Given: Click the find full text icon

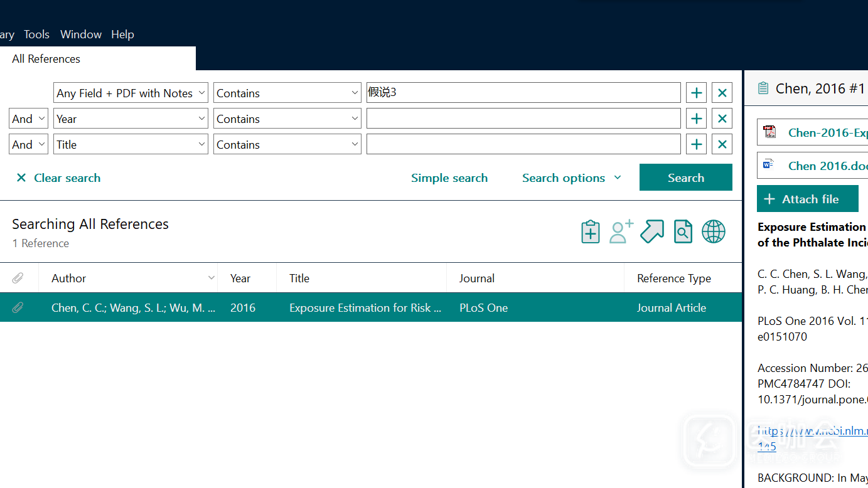Looking at the screenshot, I should pyautogui.click(x=682, y=231).
